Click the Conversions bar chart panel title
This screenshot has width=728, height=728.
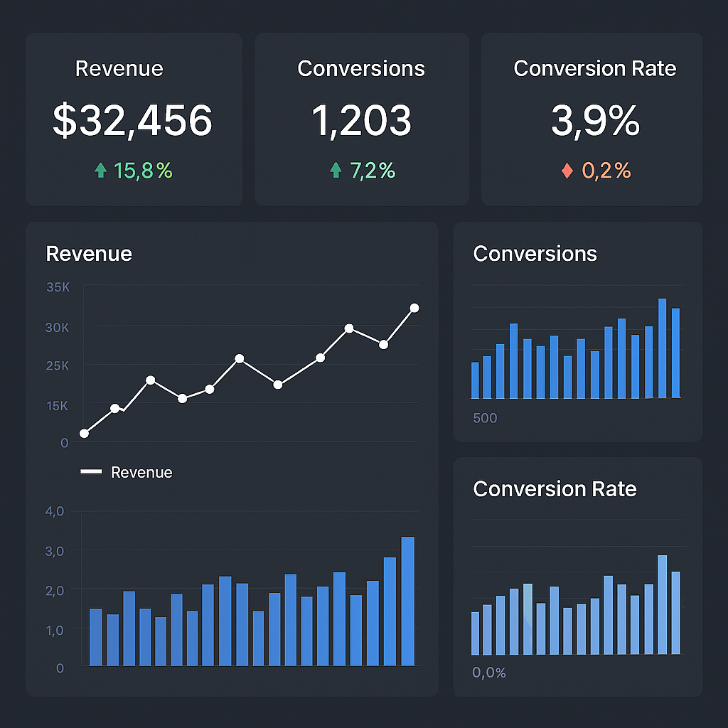click(x=535, y=254)
